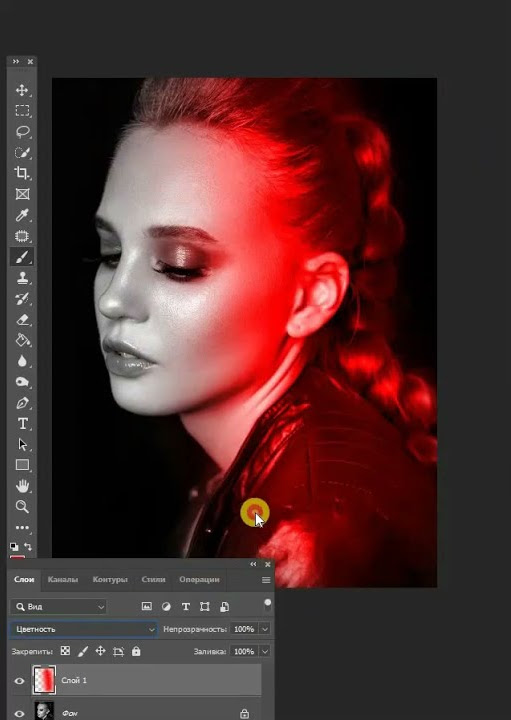Click the Слой 1 layer thumbnail
The image size is (511, 720).
44,680
